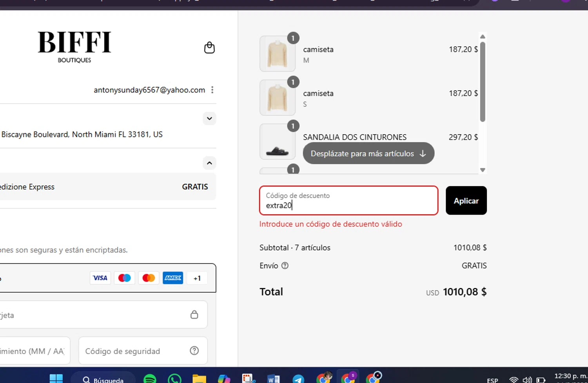Open the Windows Start menu
The height and width of the screenshot is (383, 588).
[56, 379]
